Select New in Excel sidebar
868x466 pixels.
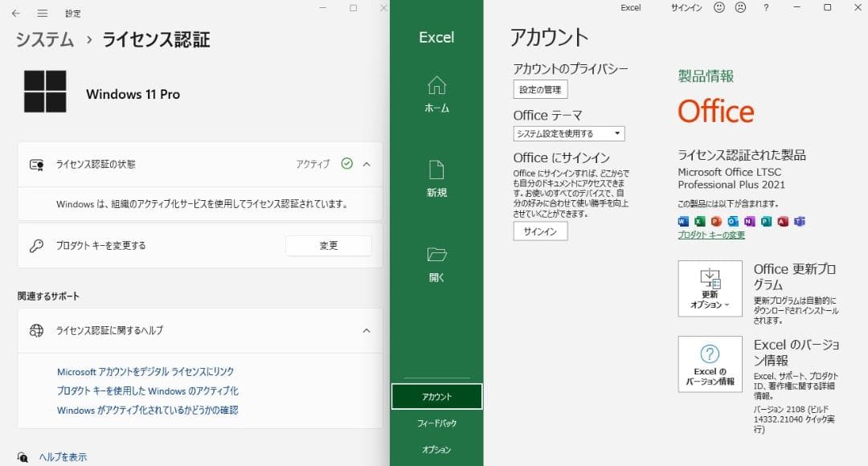coord(436,179)
